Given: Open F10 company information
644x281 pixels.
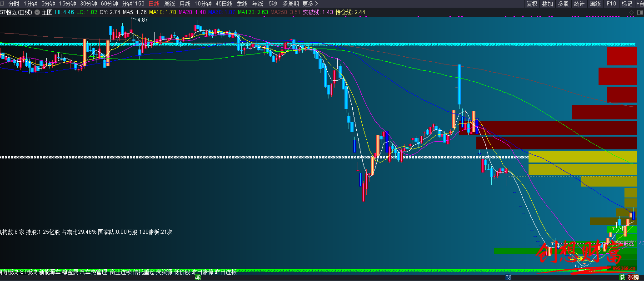Looking at the screenshot, I should tap(611, 4).
